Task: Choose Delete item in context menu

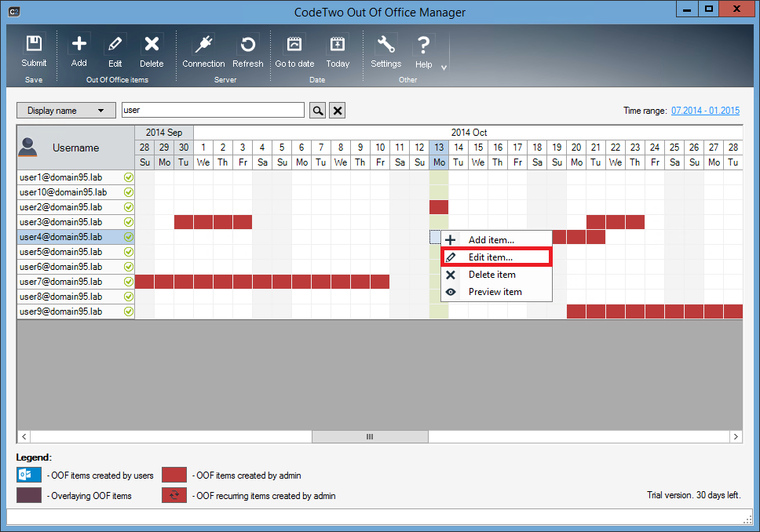Action: coord(496,275)
